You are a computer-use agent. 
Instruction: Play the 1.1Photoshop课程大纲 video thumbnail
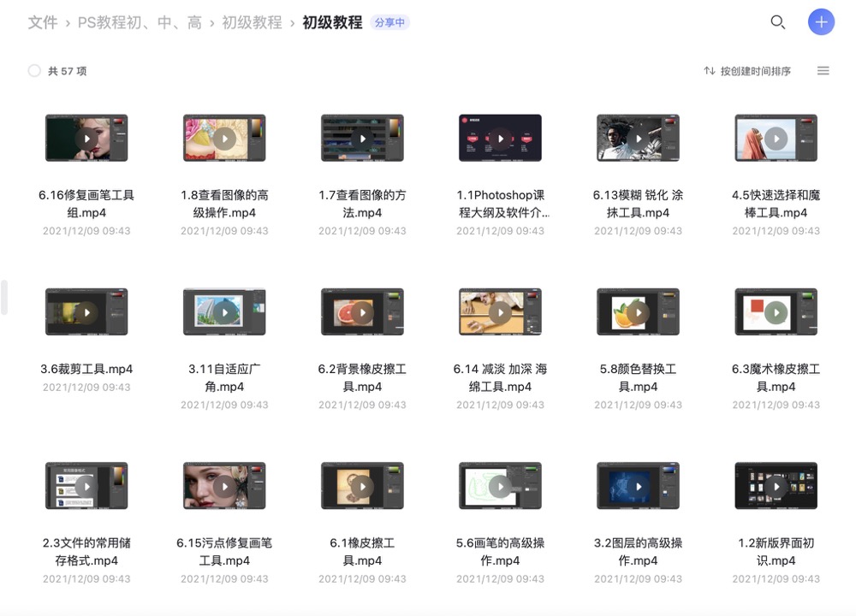point(500,138)
